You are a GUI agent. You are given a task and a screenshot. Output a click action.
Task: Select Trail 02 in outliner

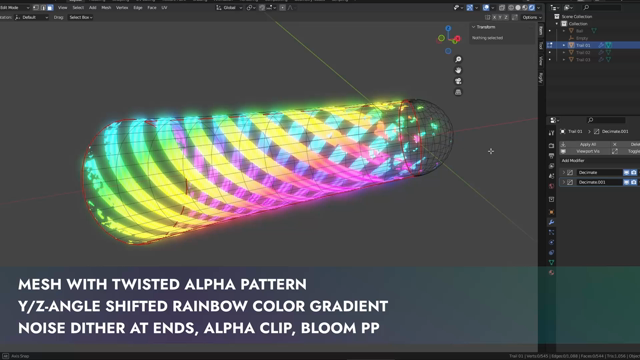(x=583, y=53)
